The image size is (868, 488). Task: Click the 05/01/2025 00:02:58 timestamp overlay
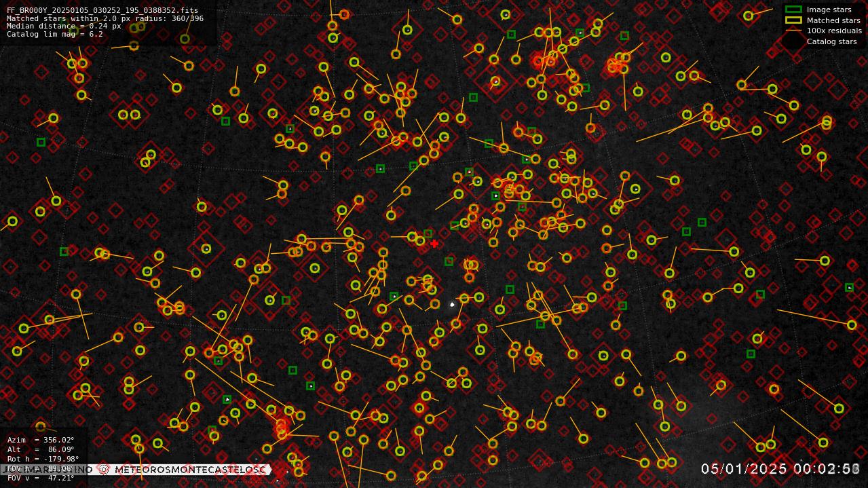click(x=780, y=469)
